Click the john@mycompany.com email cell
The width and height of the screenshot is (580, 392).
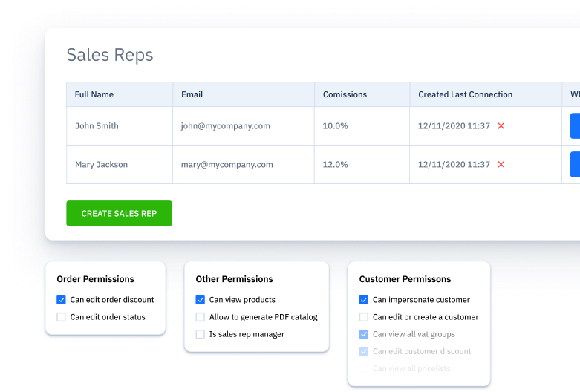[225, 126]
